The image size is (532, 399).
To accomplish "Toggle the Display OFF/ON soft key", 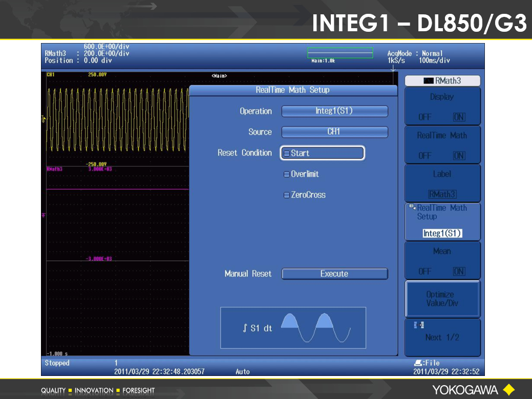I will 442,106.
